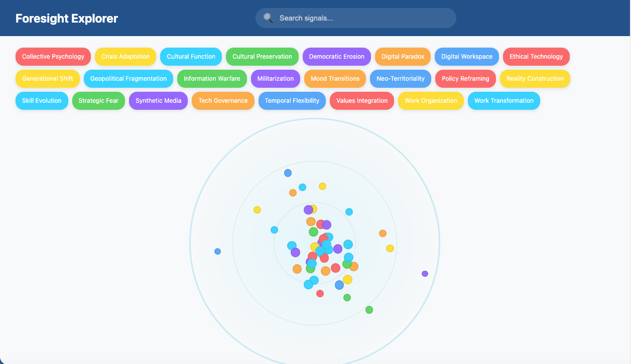
Task: Click the Reality Construction tag
Action: click(535, 79)
